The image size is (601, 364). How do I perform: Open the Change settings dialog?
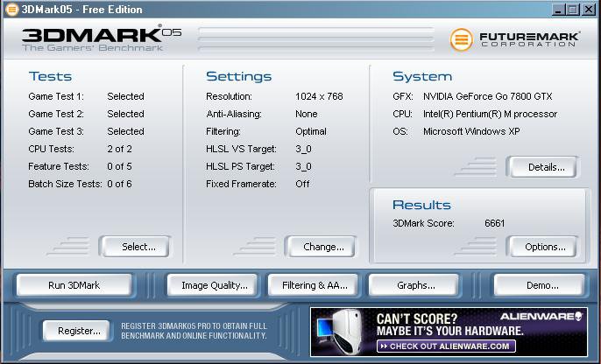click(321, 247)
